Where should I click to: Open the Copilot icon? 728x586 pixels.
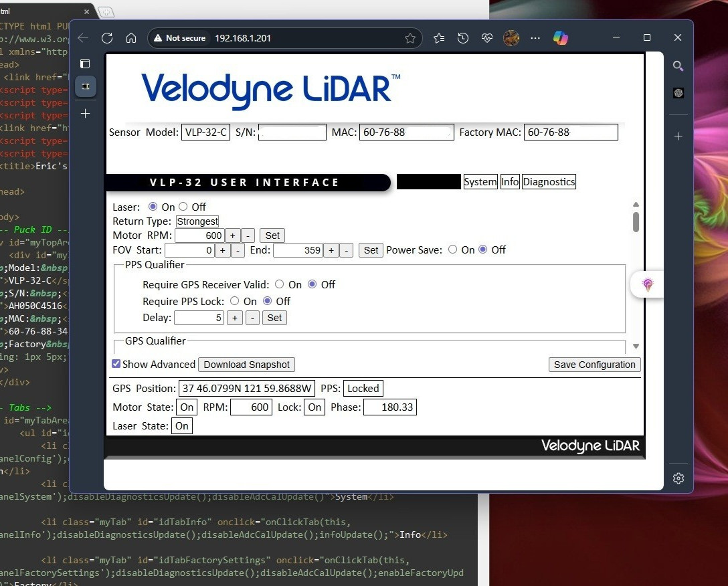[561, 38]
